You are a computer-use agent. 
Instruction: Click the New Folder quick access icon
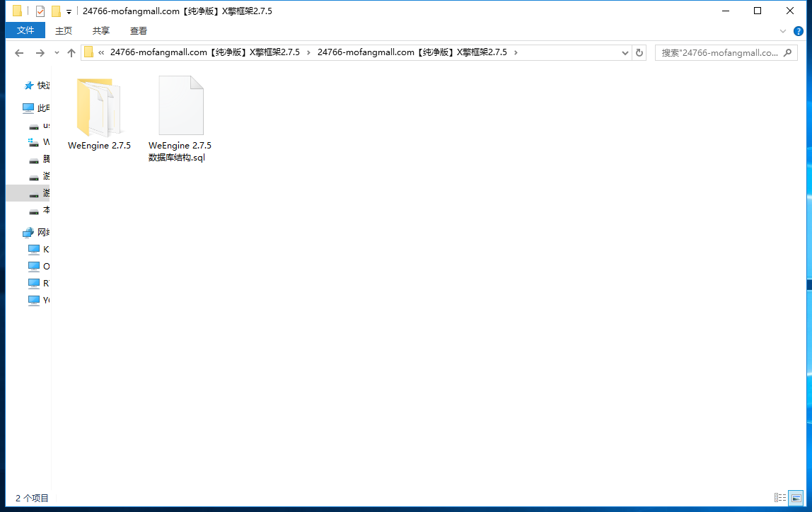(56, 11)
